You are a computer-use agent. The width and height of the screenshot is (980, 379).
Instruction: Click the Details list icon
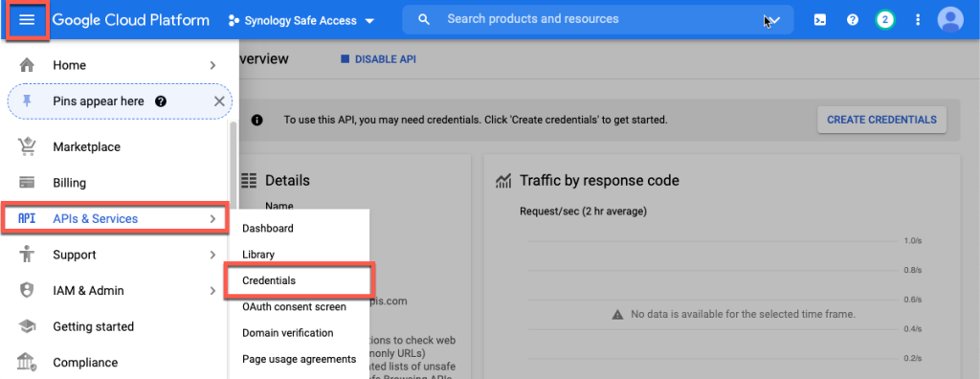(x=249, y=181)
